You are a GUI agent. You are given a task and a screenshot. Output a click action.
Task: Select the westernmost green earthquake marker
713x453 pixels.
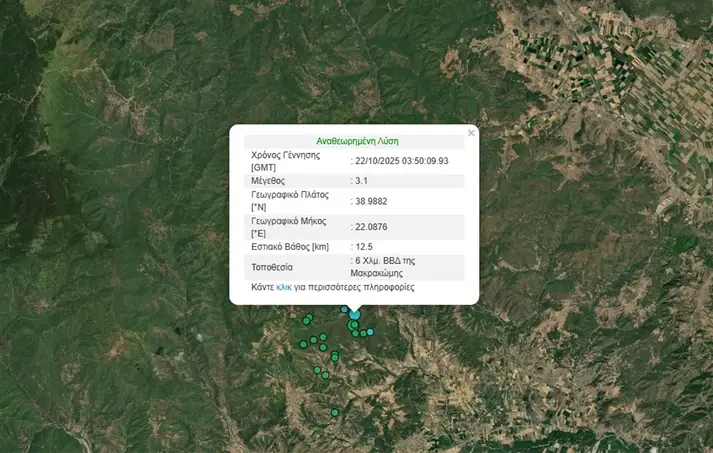pos(303,344)
